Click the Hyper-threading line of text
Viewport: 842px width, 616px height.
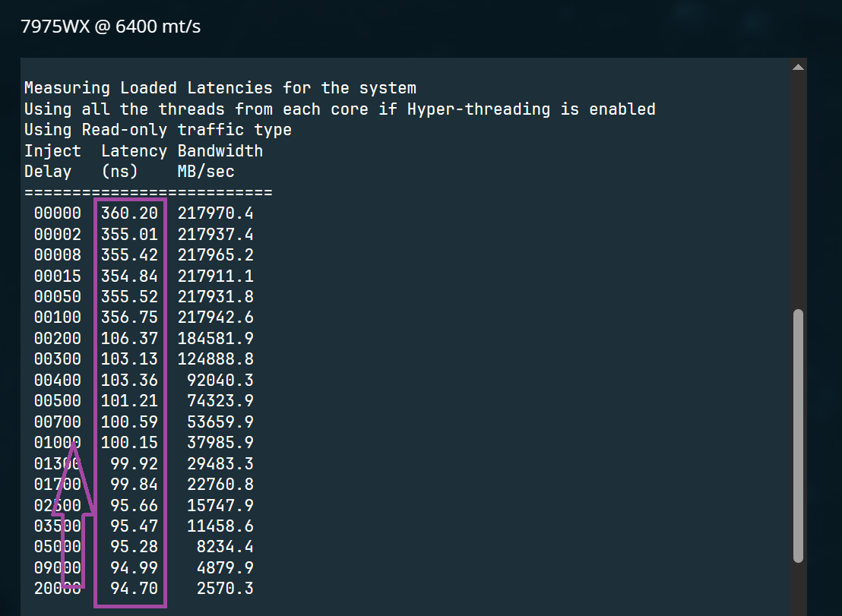(339, 109)
